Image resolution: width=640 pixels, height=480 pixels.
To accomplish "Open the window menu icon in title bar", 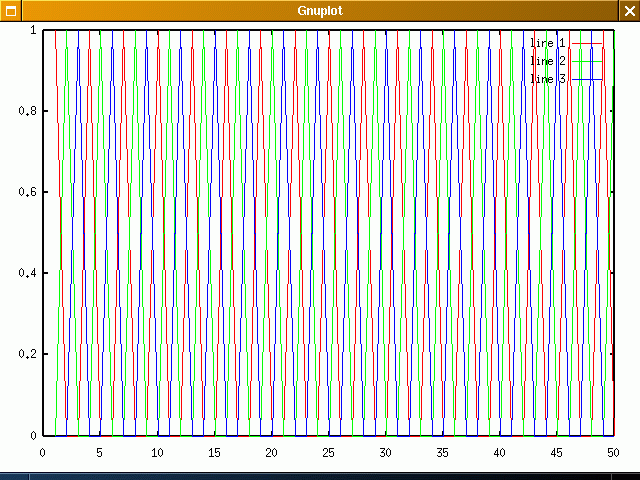I will [10, 10].
